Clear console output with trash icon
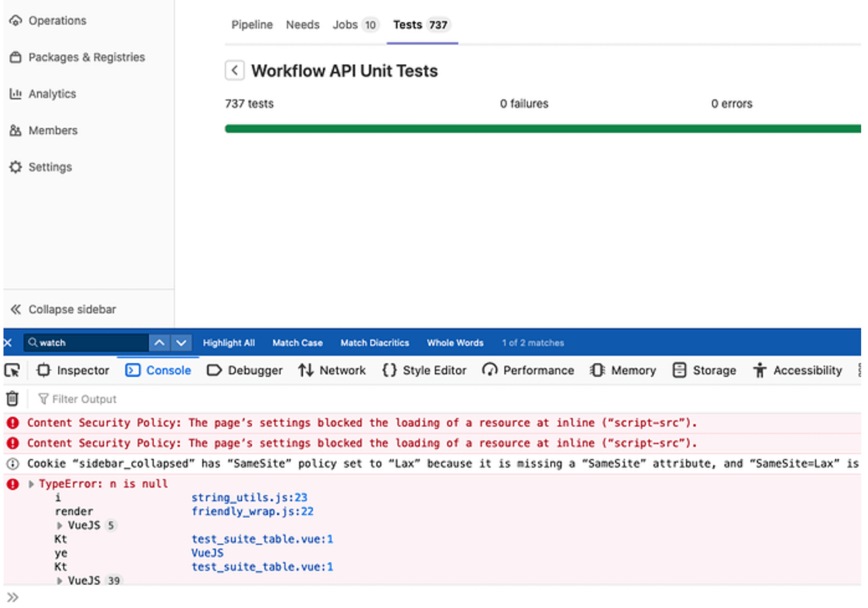 pos(12,399)
